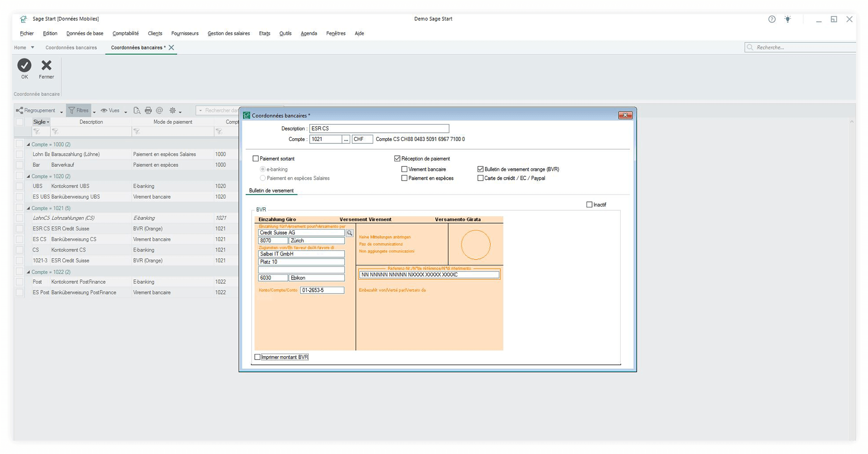Click the Compte field with 1021
Image resolution: width=868 pixels, height=454 pixels.
[x=326, y=139]
